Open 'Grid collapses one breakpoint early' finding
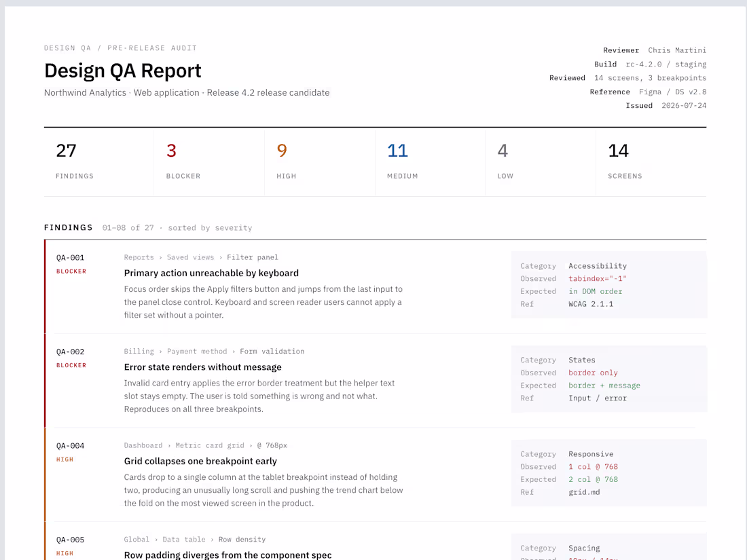The width and height of the screenshot is (747, 560). tap(200, 461)
